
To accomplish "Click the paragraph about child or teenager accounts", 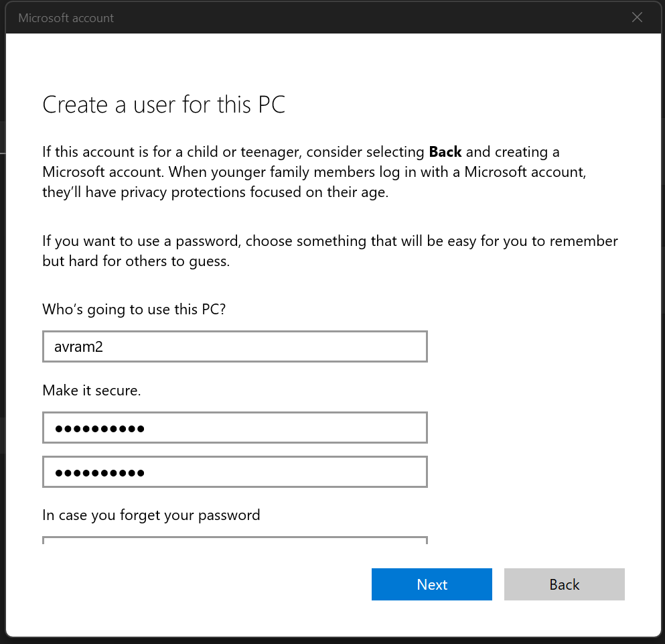I will click(x=315, y=172).
